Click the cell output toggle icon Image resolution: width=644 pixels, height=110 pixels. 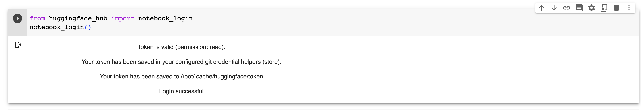(x=18, y=45)
